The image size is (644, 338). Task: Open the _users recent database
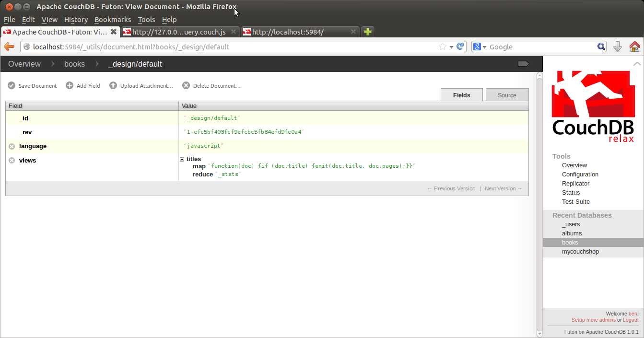point(571,224)
